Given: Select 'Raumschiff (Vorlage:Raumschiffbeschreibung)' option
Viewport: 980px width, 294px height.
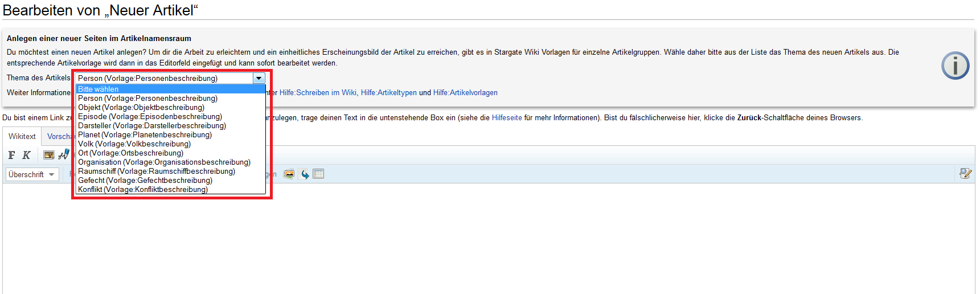Looking at the screenshot, I should (x=156, y=171).
